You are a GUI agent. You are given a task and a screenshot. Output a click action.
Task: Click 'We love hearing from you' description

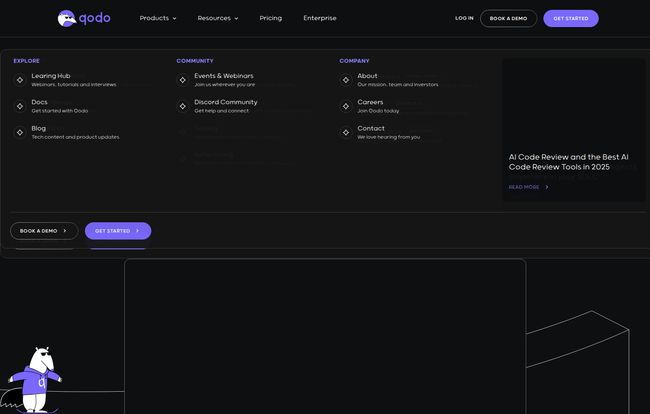(x=389, y=137)
